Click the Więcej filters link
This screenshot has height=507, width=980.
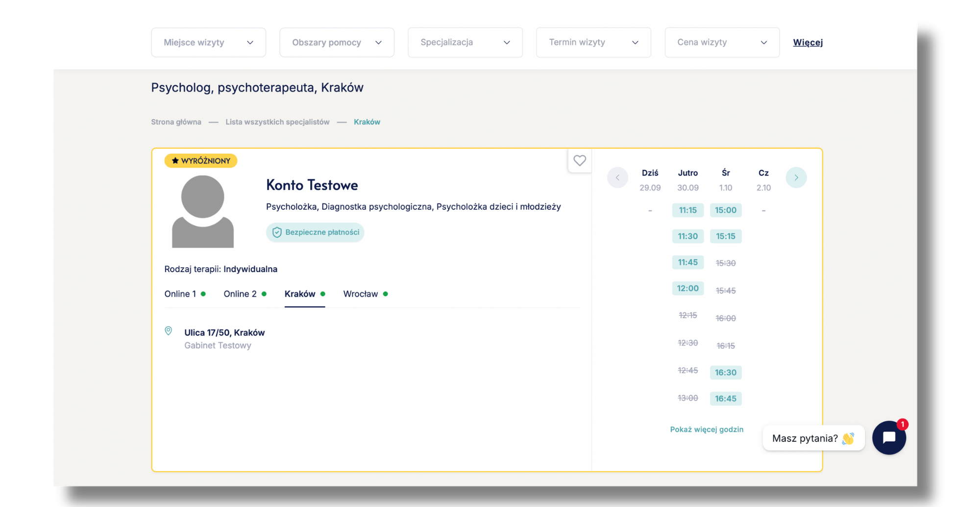pyautogui.click(x=808, y=43)
